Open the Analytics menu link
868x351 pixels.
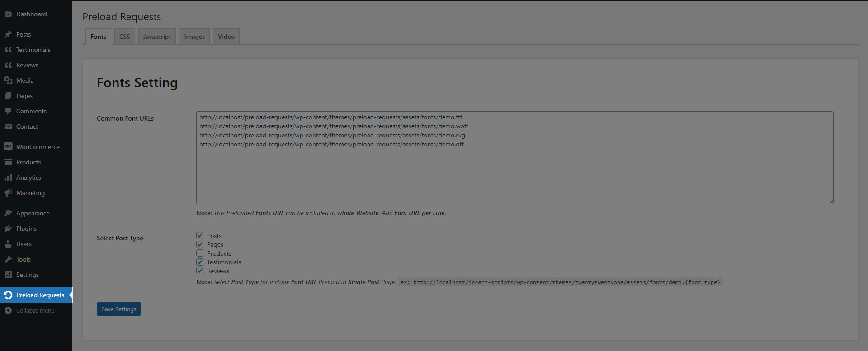(x=36, y=178)
